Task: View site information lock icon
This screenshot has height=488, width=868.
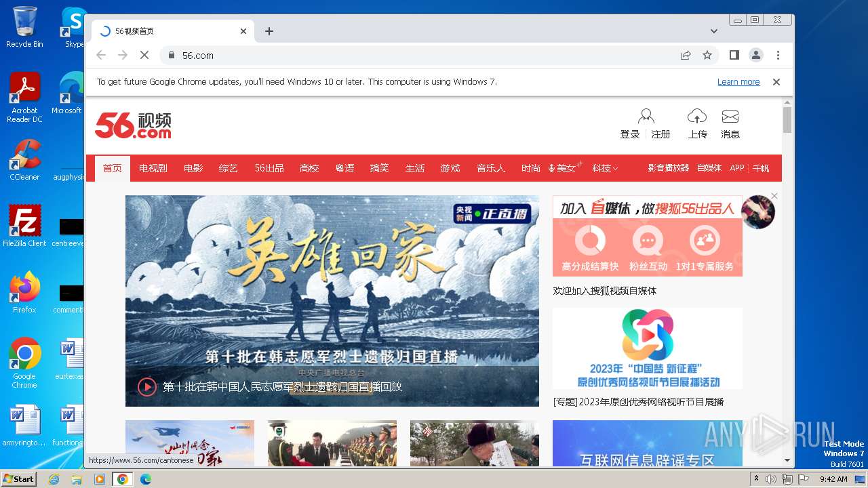Action: click(x=172, y=55)
